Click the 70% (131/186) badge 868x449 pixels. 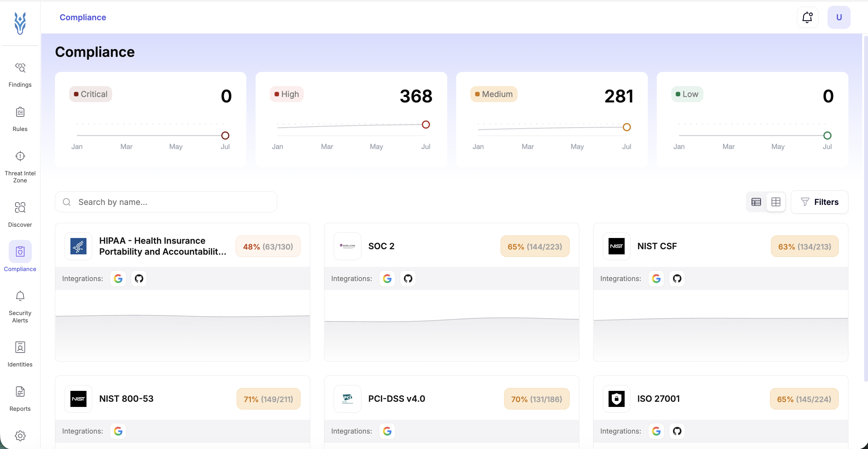click(x=537, y=399)
